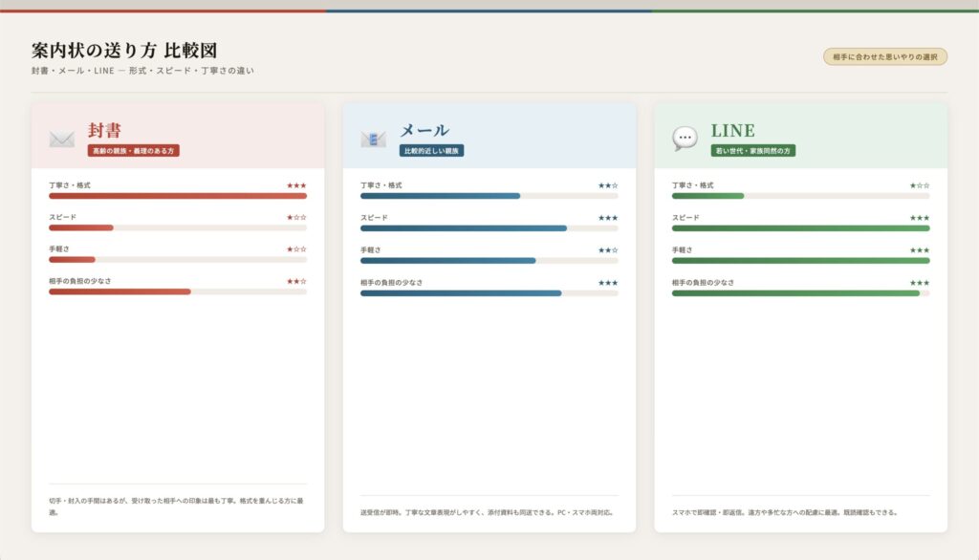This screenshot has width=979, height=560.
Task: Switch to the メール section heading
Action: (x=424, y=128)
